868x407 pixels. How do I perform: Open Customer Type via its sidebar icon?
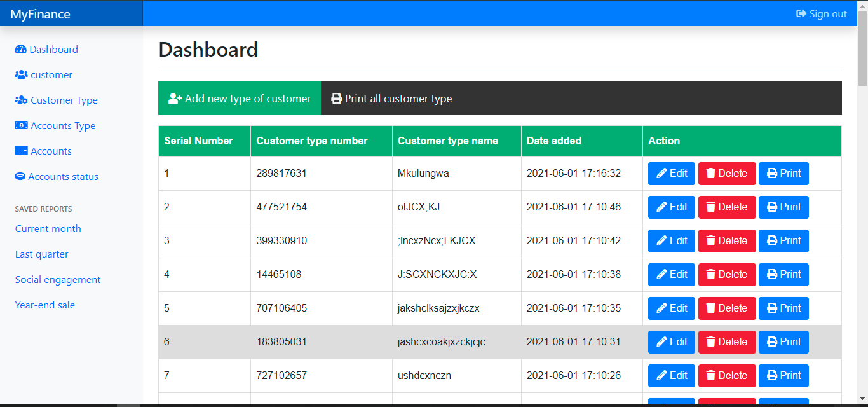coord(20,100)
